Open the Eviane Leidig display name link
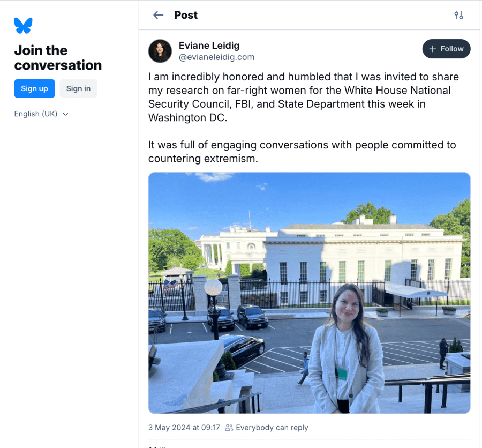 209,46
